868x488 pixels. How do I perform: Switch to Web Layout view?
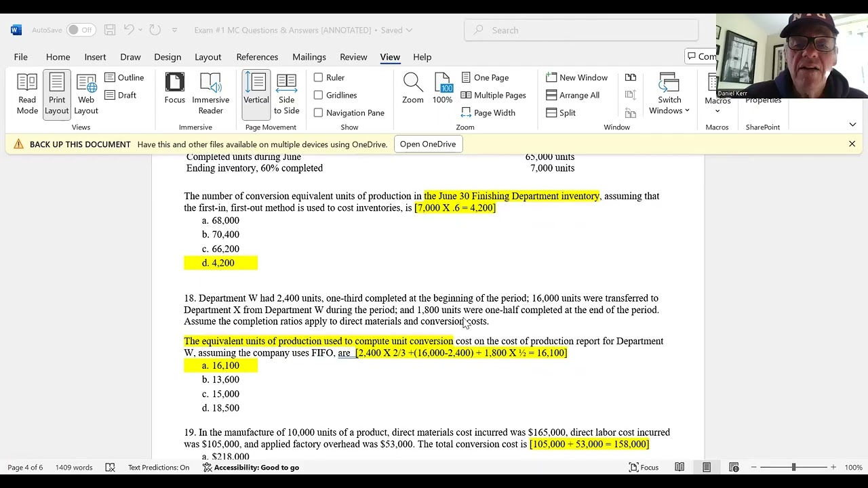coord(86,94)
